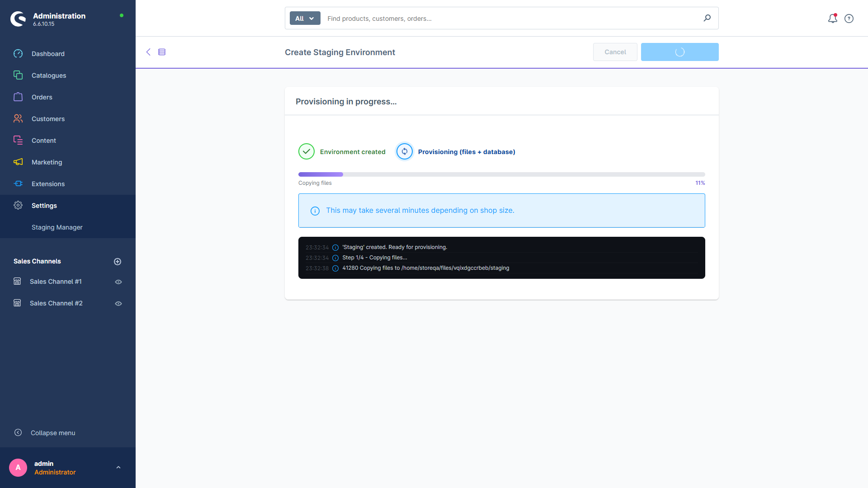Open Sales Channel #2 link
This screenshot has height=488, width=868.
(x=56, y=303)
